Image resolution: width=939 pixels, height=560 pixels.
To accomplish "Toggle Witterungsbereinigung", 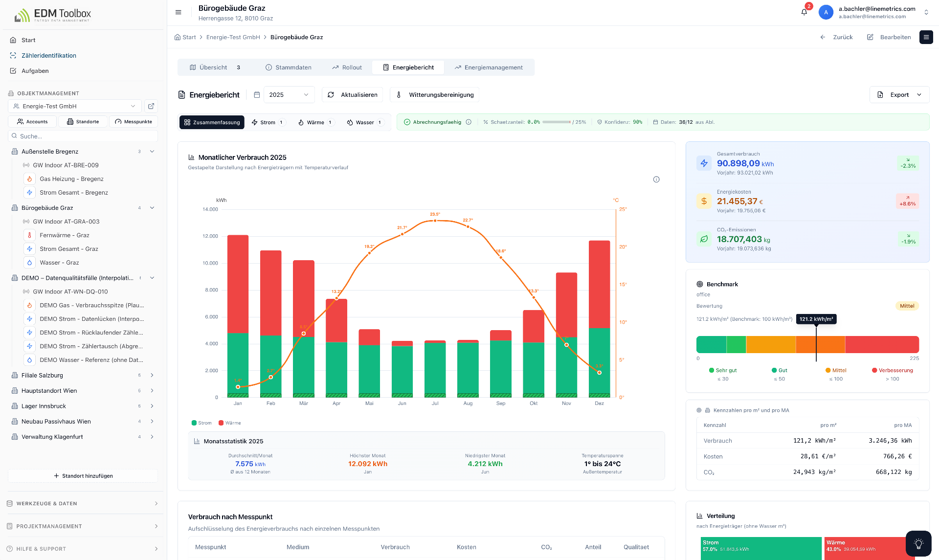I will pos(435,95).
